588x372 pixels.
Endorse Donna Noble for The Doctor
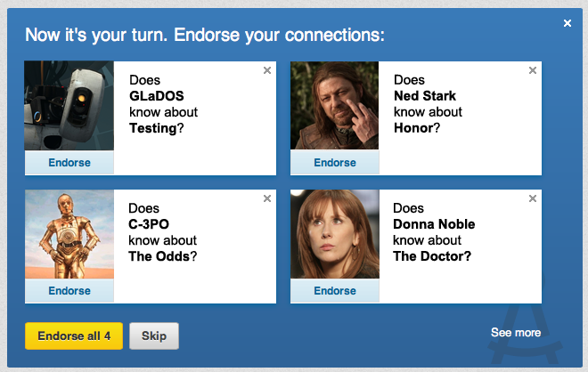335,291
